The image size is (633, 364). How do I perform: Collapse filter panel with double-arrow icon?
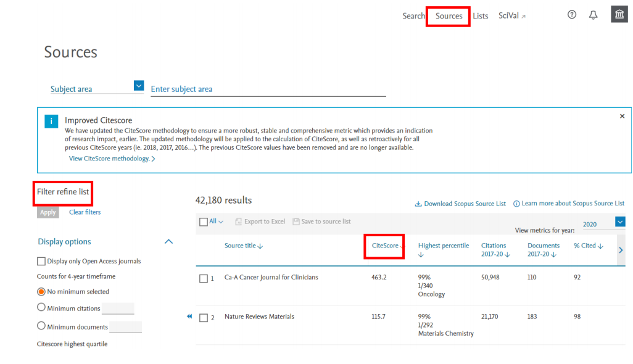(190, 316)
